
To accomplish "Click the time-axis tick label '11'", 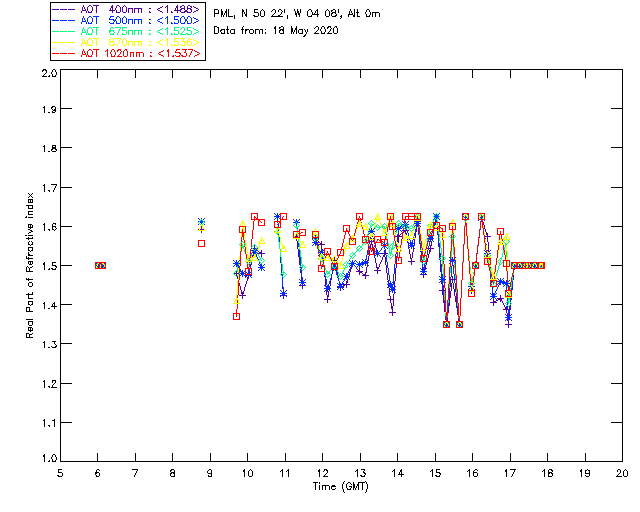I will pyautogui.click(x=285, y=473).
